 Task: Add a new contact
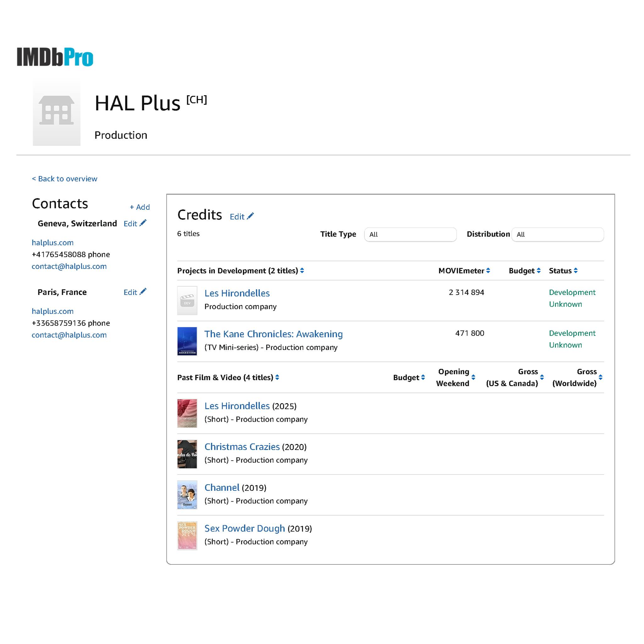tap(140, 207)
